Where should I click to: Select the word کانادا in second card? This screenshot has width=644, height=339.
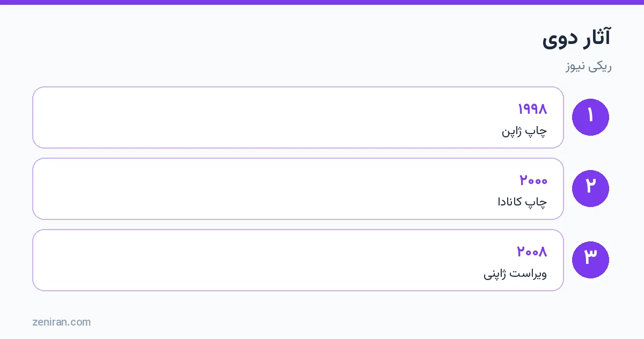click(x=510, y=202)
